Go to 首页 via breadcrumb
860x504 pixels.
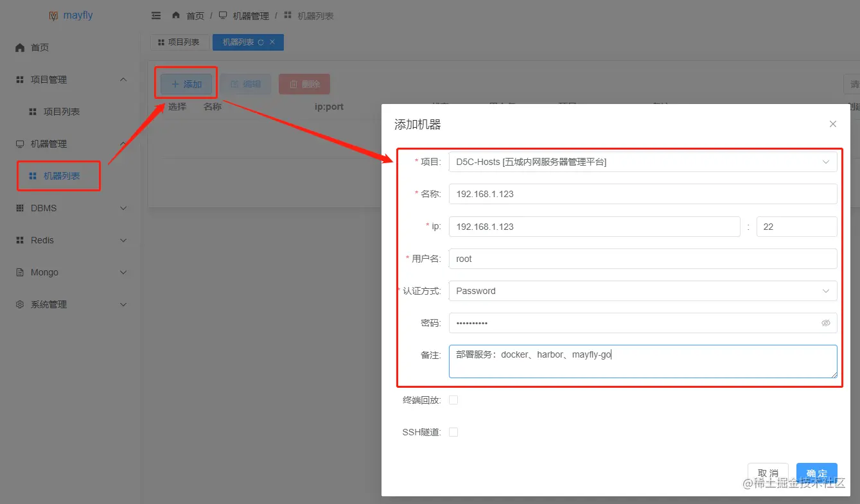point(195,15)
